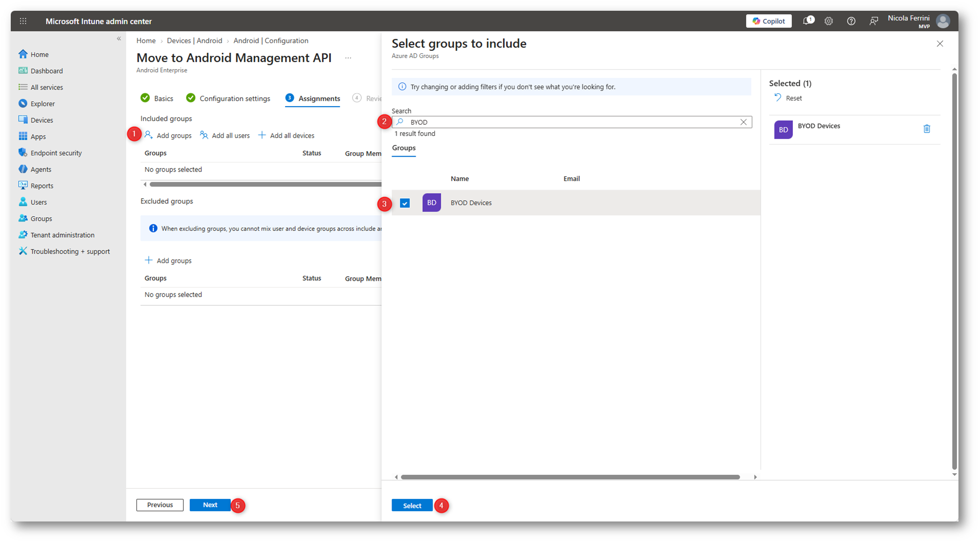Click BYOD Devices name in results

pos(471,203)
